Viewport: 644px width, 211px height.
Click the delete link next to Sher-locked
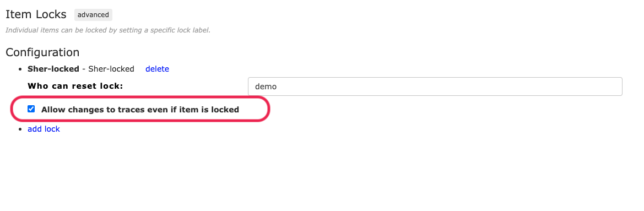[x=157, y=69]
